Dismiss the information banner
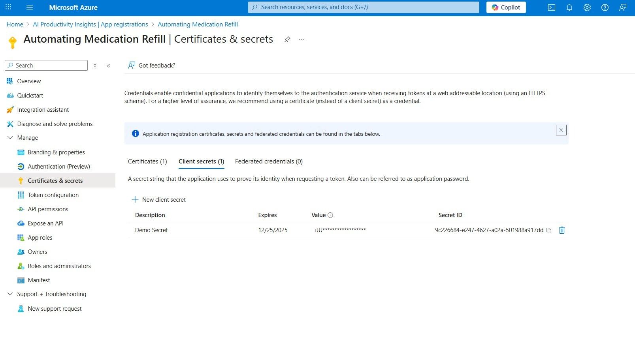The height and width of the screenshot is (364, 635). tap(561, 130)
